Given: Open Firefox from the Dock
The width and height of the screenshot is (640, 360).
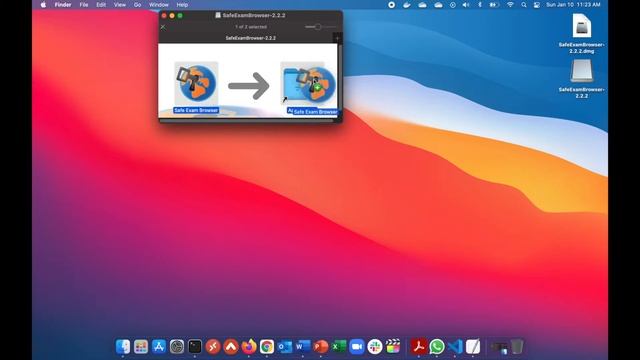Looking at the screenshot, I should click(x=249, y=347).
